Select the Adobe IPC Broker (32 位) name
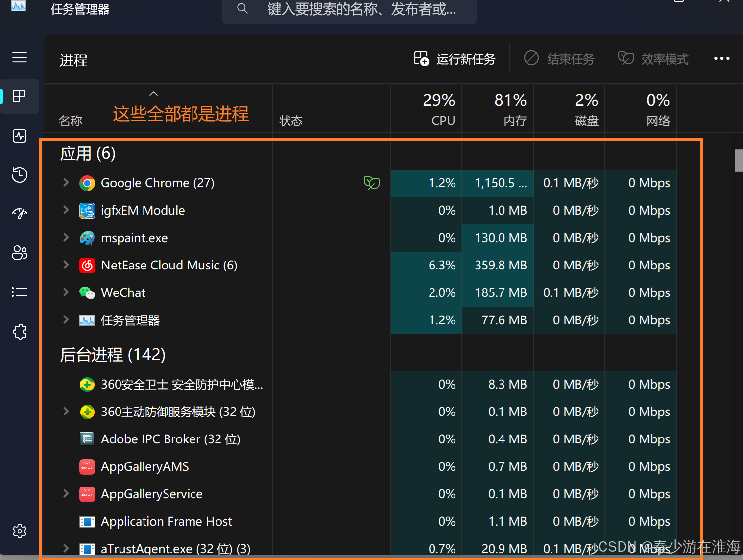This screenshot has width=743, height=560. [170, 439]
